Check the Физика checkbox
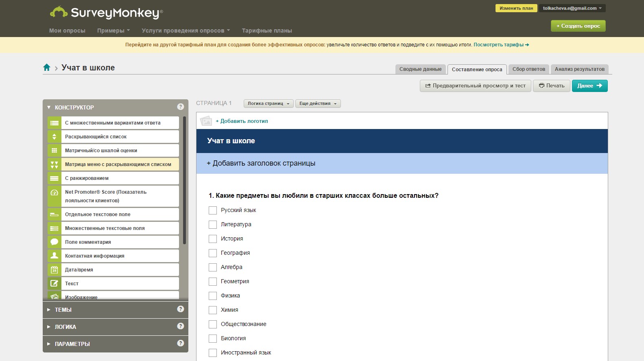The width and height of the screenshot is (644, 361). pos(213,296)
